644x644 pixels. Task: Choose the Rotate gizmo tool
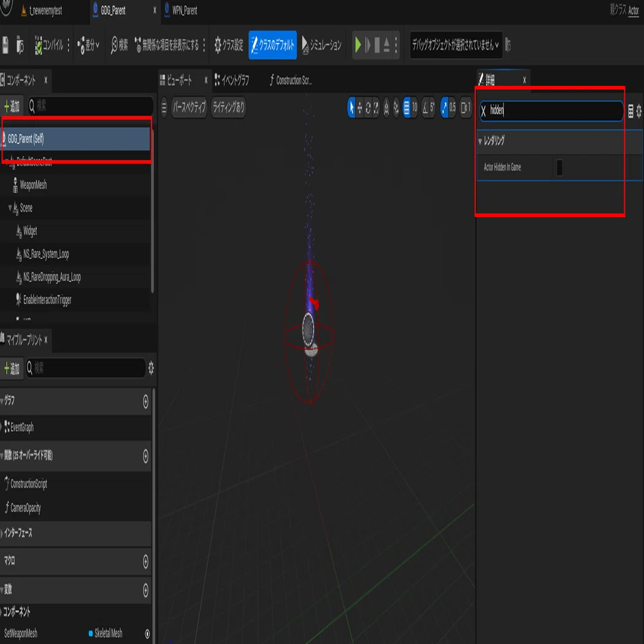pyautogui.click(x=368, y=107)
